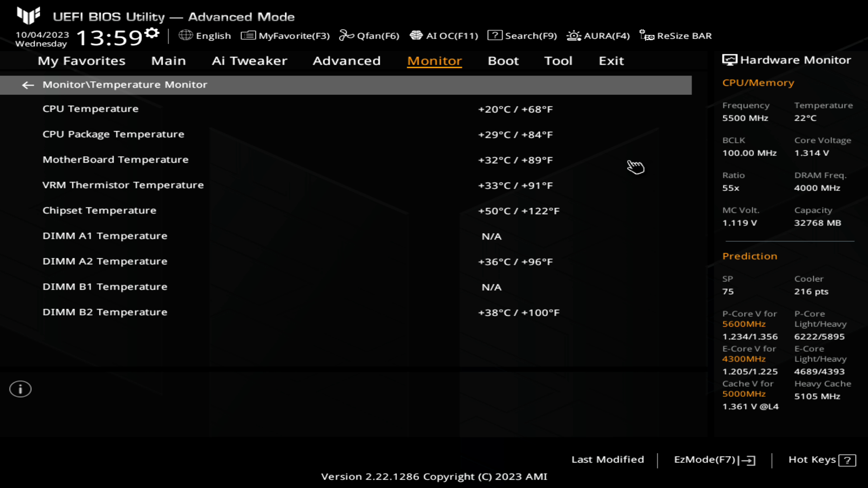Select DIMM B1 Temperature row
Screen dimensions: 868x488
coord(346,287)
